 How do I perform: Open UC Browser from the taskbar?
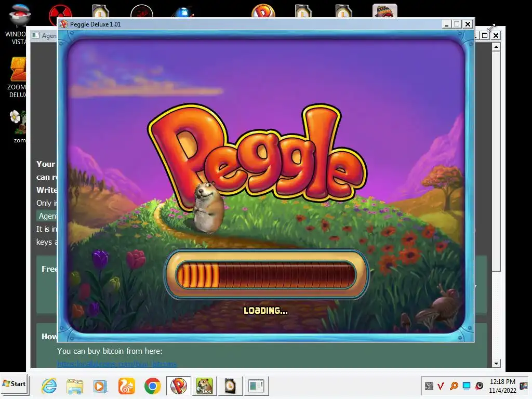(x=126, y=386)
